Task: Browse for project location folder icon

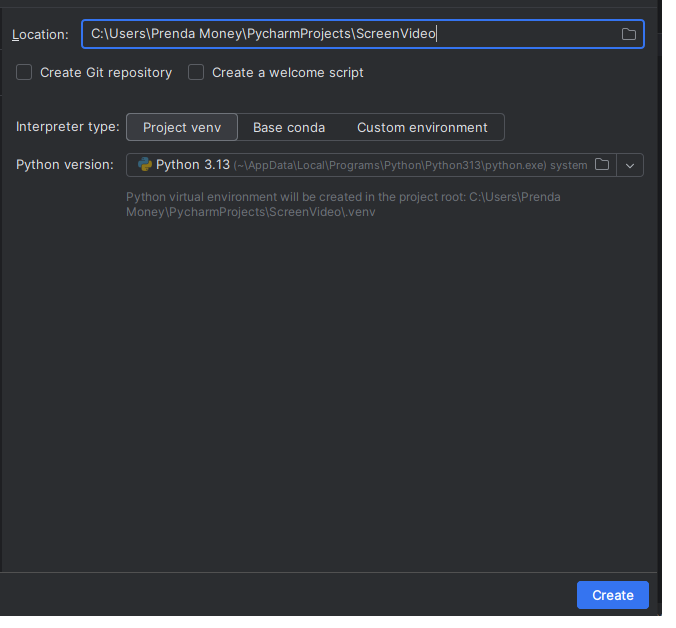Action: pos(628,34)
